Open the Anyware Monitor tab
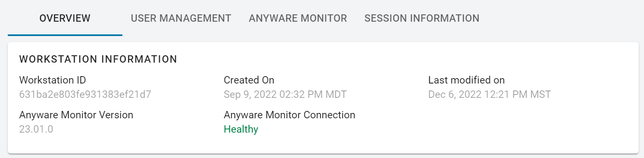644x158 pixels. [x=298, y=18]
